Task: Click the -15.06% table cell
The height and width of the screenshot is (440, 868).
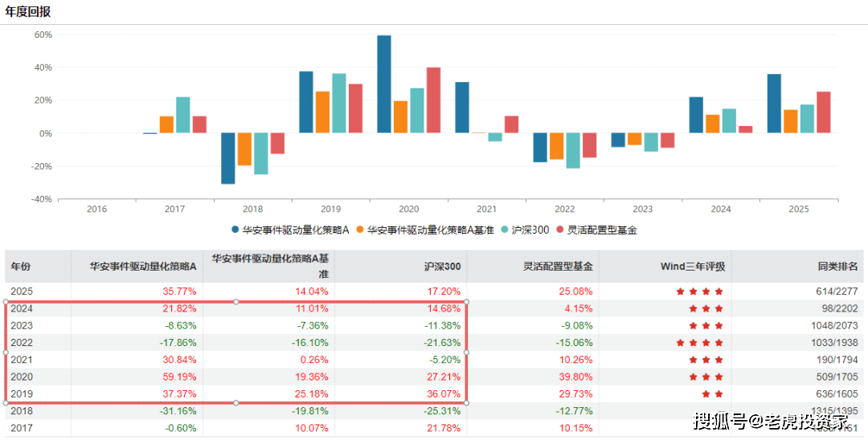Action: coord(574,343)
